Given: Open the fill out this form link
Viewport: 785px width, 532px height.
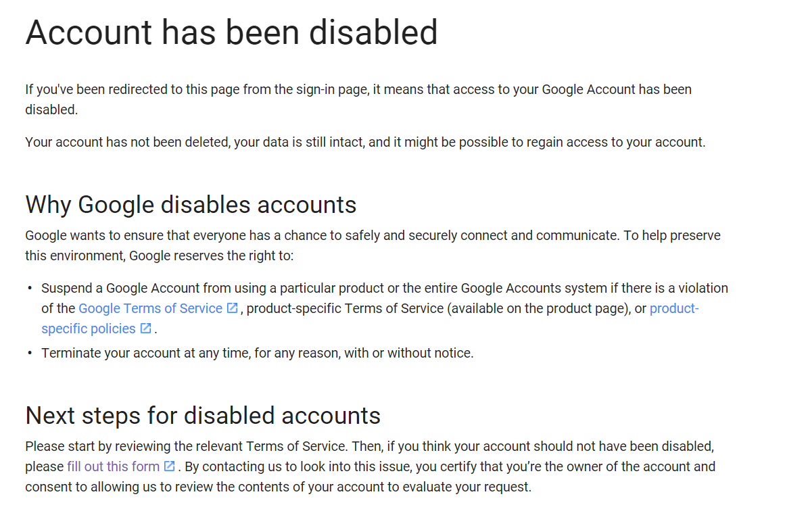Looking at the screenshot, I should [x=113, y=466].
